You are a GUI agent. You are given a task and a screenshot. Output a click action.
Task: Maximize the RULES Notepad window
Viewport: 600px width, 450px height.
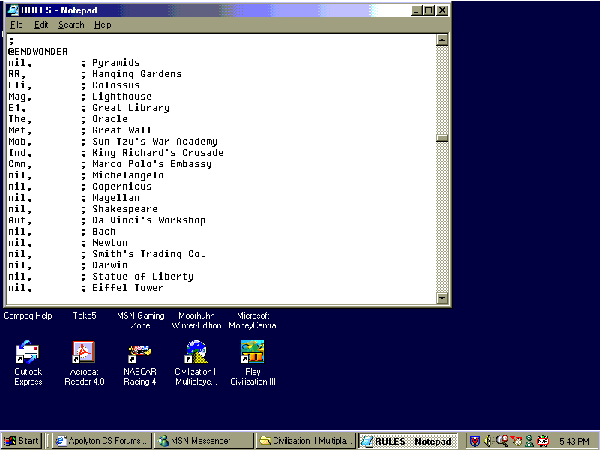(x=429, y=10)
